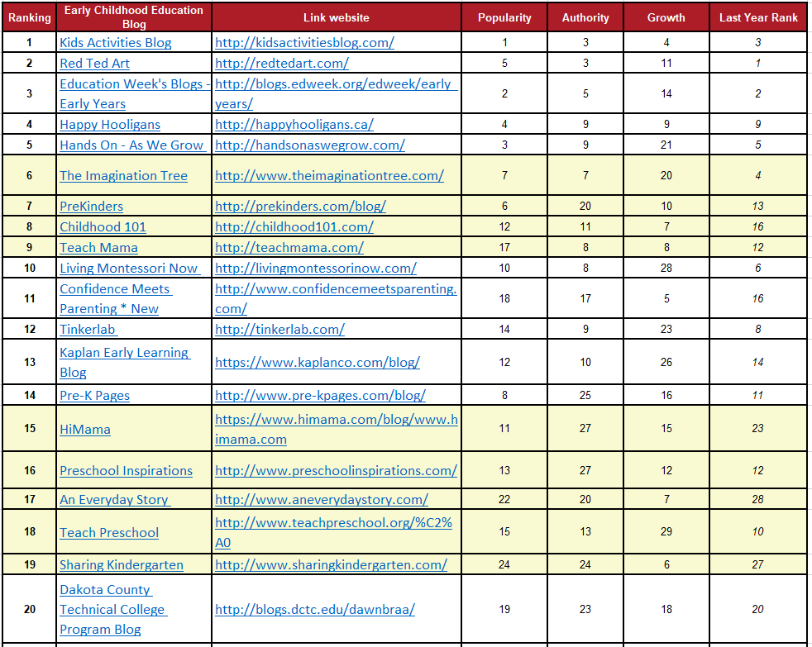The image size is (812, 647).
Task: Select the Popularity column header
Action: pos(504,17)
